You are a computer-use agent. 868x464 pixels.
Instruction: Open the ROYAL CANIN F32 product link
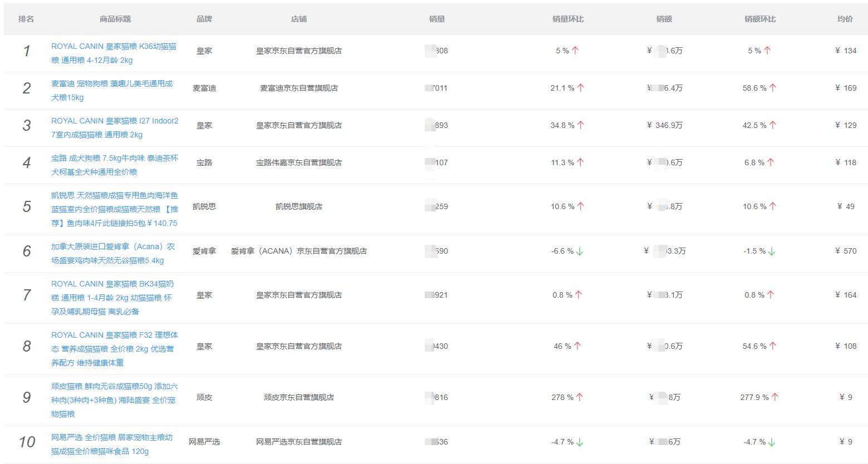[x=115, y=349]
